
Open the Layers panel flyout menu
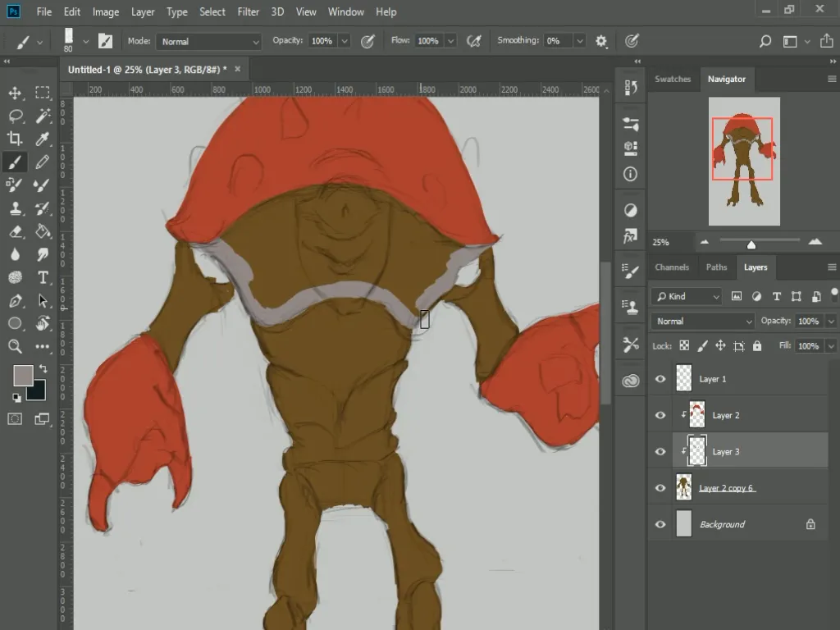pyautogui.click(x=832, y=267)
